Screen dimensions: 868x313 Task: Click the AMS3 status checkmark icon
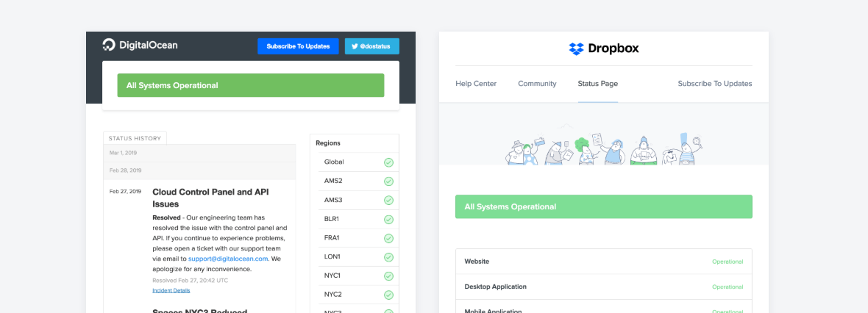point(388,200)
